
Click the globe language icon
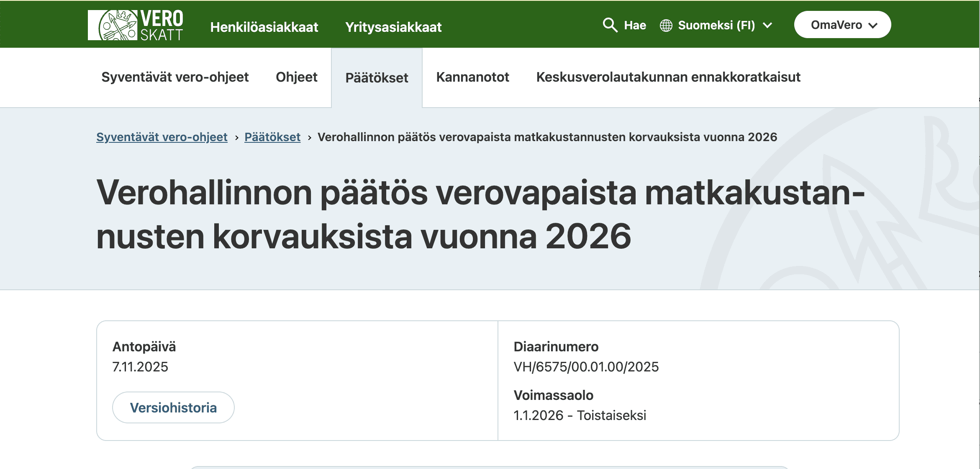(666, 26)
